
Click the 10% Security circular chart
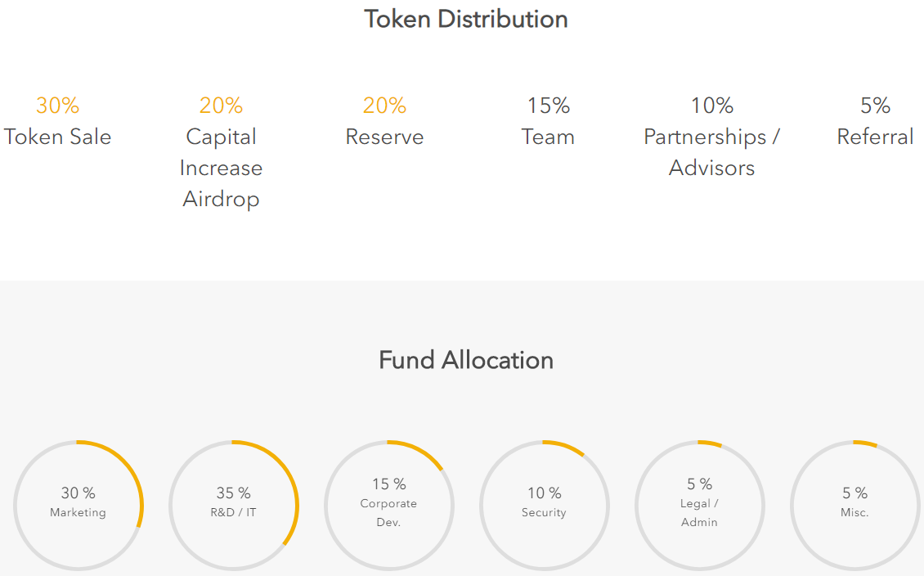[545, 506]
